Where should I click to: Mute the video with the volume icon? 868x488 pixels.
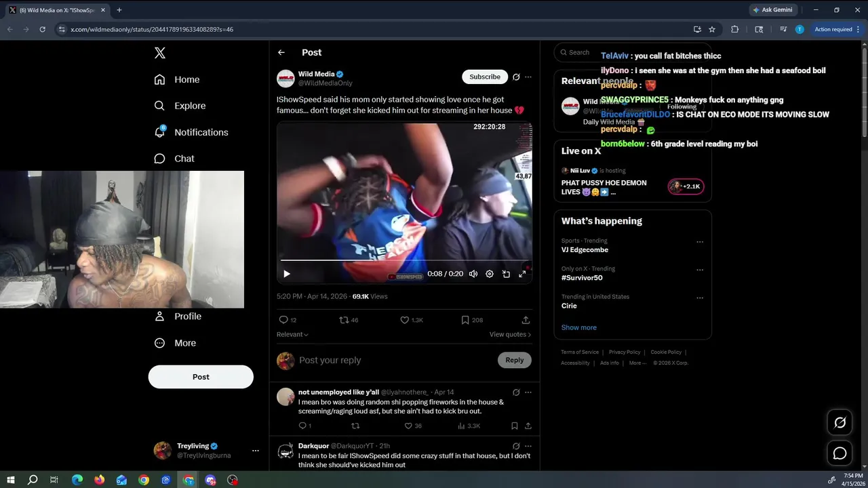(x=473, y=274)
